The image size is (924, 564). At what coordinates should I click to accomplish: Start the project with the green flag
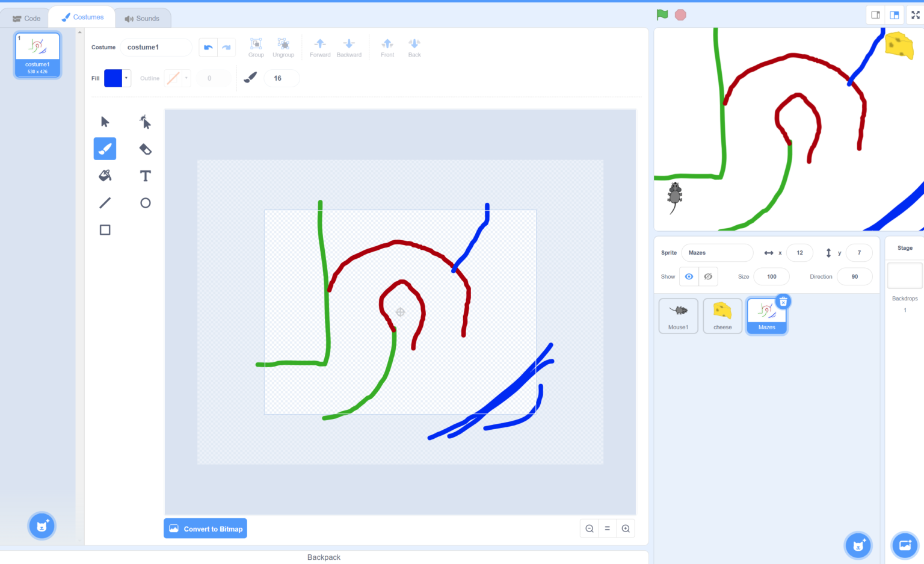pyautogui.click(x=661, y=14)
